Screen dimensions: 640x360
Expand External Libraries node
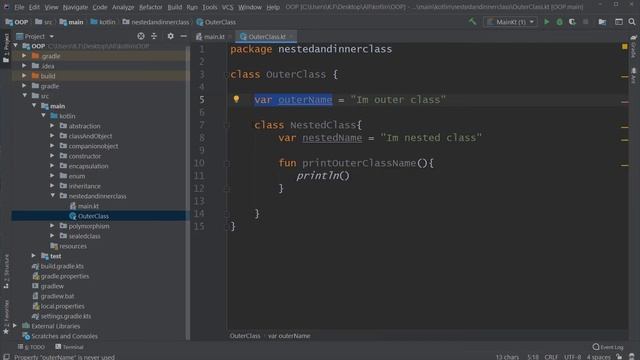[15, 326]
